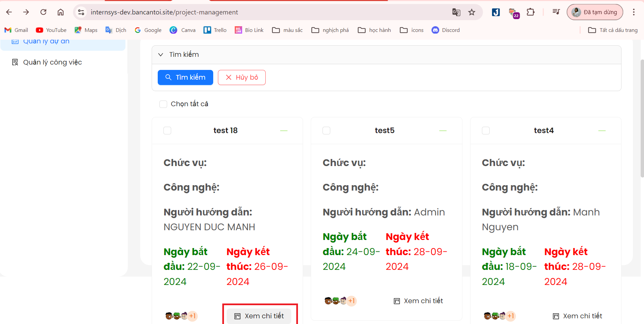Open the media control icon in toolbar
This screenshot has height=324, width=644.
[x=556, y=12]
